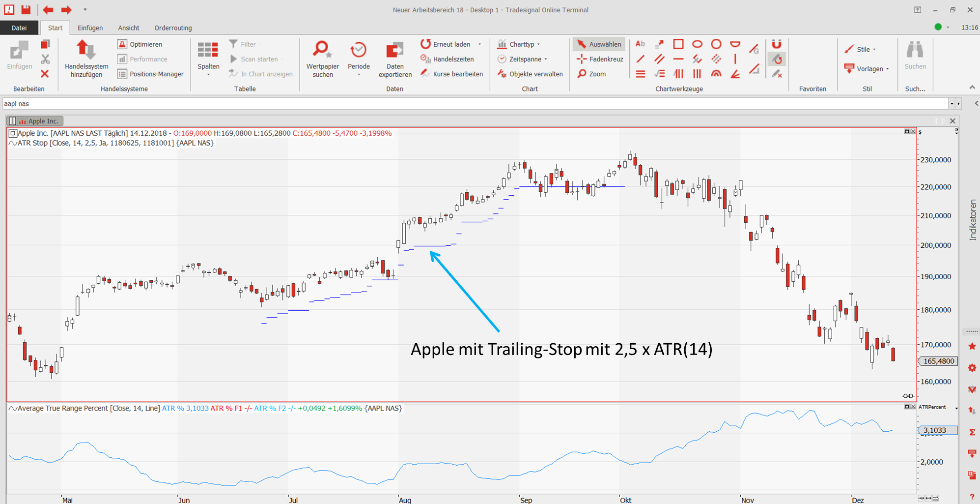Open Wertpapier suchen security search

coord(322,59)
